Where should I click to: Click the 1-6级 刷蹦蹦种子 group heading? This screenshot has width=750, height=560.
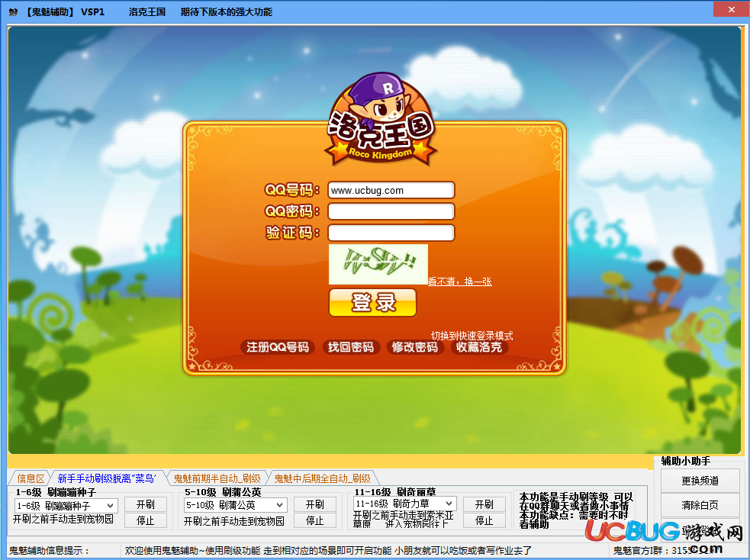coord(56,492)
